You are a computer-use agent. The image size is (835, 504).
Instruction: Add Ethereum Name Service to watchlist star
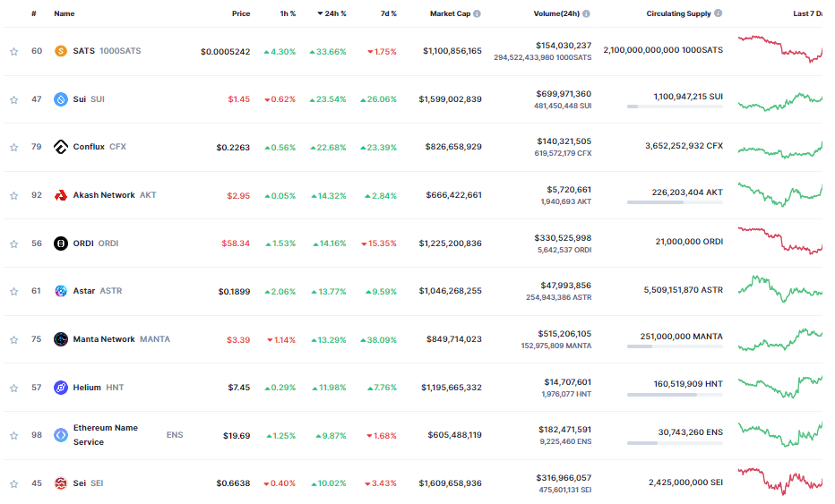point(13,436)
